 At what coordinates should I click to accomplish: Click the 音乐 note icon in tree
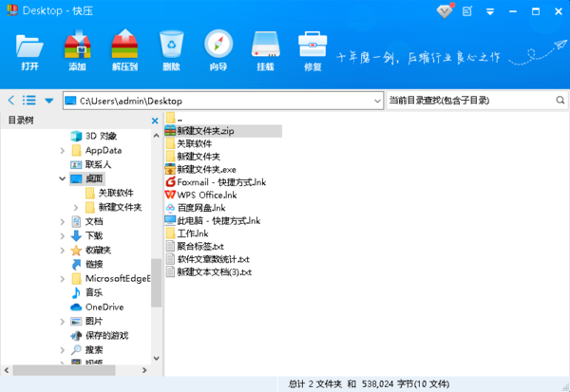click(76, 293)
